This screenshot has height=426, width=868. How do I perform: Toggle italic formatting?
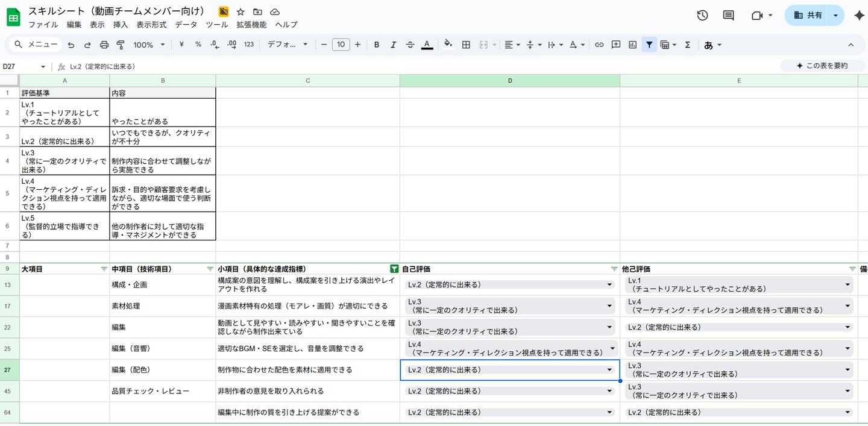point(393,45)
